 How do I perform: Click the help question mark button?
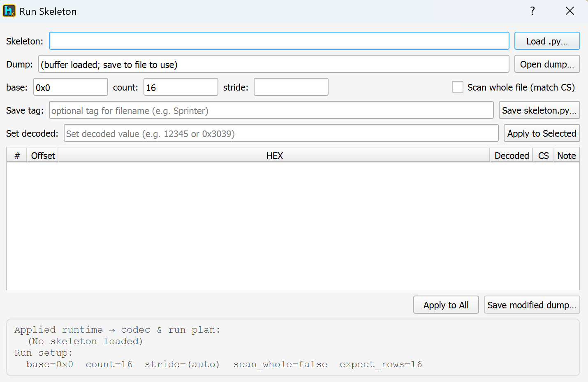pos(532,11)
